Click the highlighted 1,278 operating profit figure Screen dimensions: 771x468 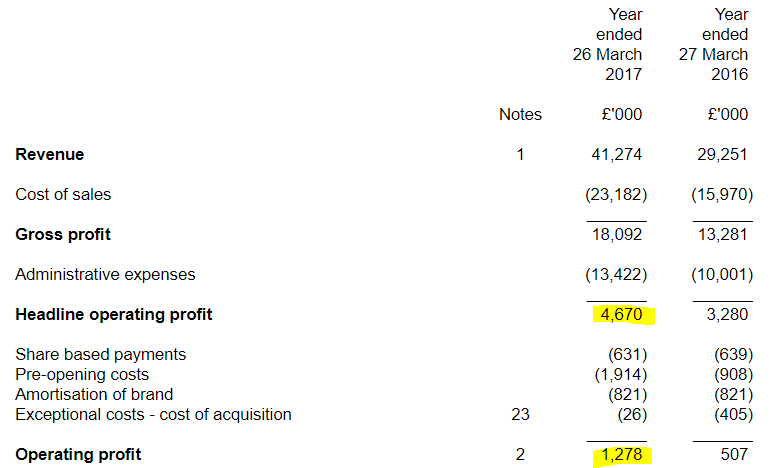click(622, 455)
